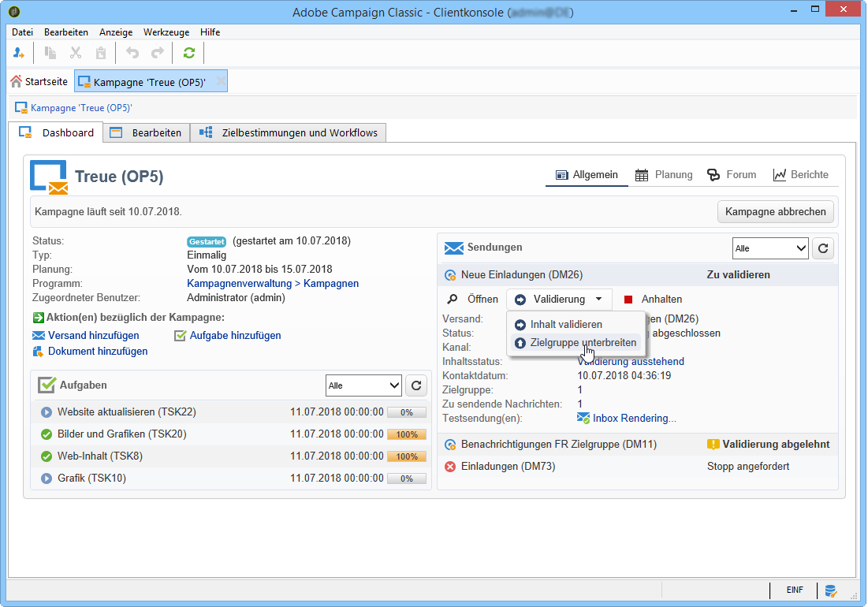Open the Aufgaben 'Alle' filter dropdown
The width and height of the screenshot is (868, 607).
(x=363, y=385)
